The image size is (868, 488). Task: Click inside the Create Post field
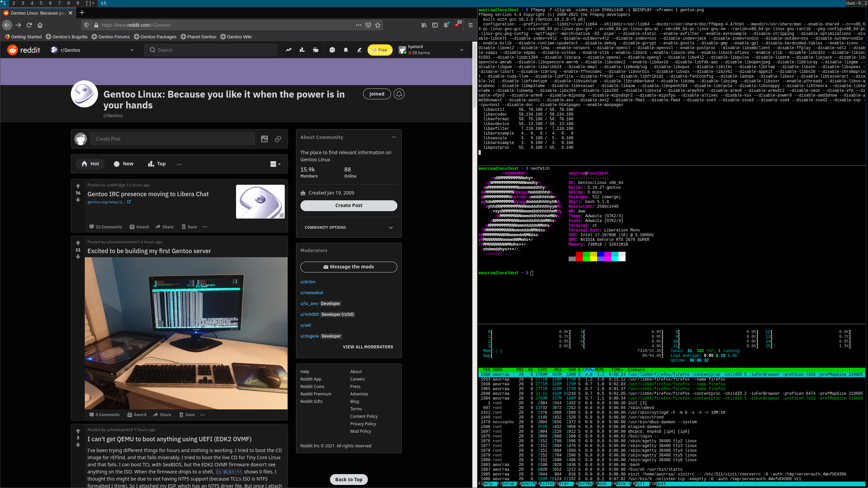(172, 139)
